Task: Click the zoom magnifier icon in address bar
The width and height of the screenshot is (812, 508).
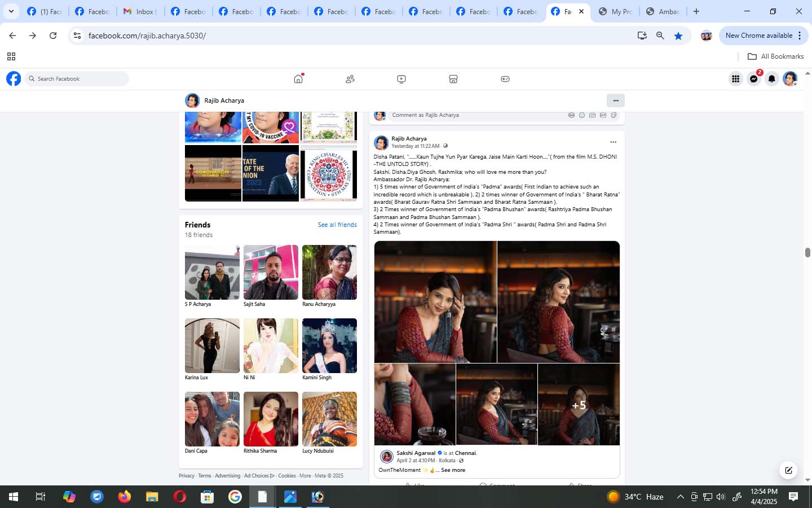Action: pyautogui.click(x=660, y=36)
